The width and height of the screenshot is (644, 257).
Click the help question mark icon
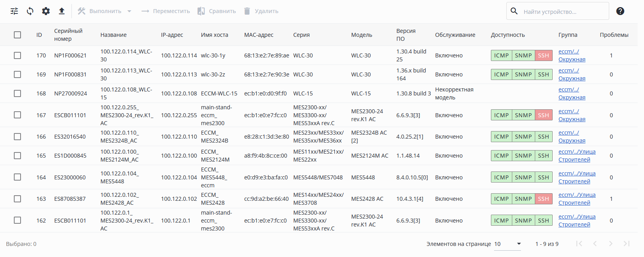coord(620,11)
